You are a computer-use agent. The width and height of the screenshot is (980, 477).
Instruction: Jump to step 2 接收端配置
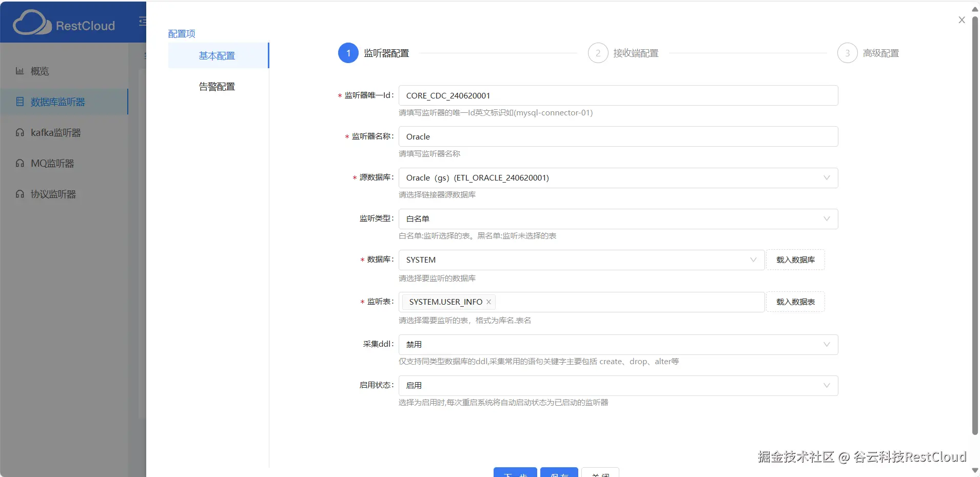coord(623,53)
